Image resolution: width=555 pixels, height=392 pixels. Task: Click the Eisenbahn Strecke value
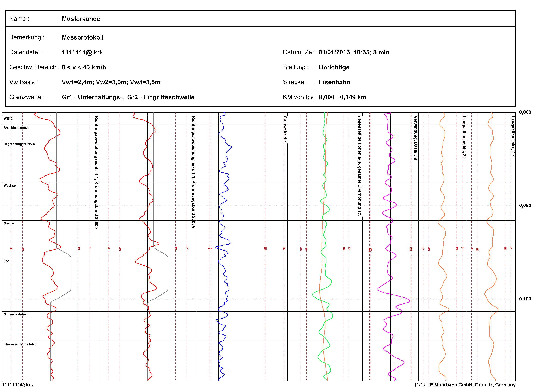(334, 82)
